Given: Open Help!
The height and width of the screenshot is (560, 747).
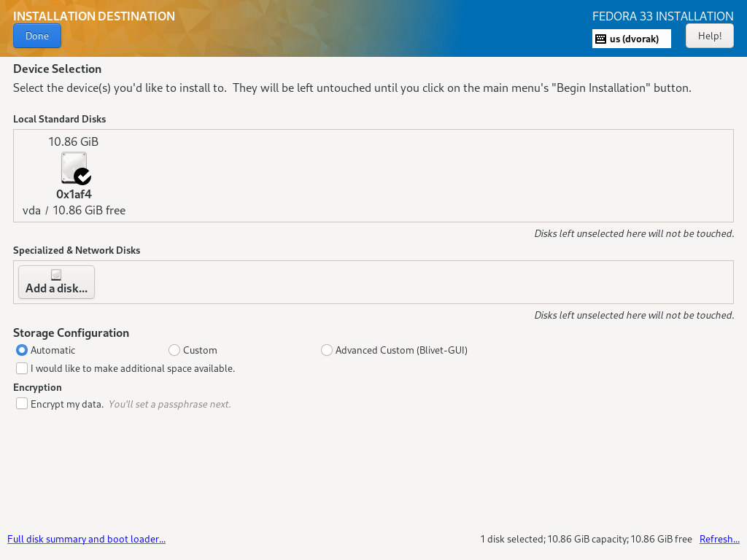Looking at the screenshot, I should [x=708, y=35].
